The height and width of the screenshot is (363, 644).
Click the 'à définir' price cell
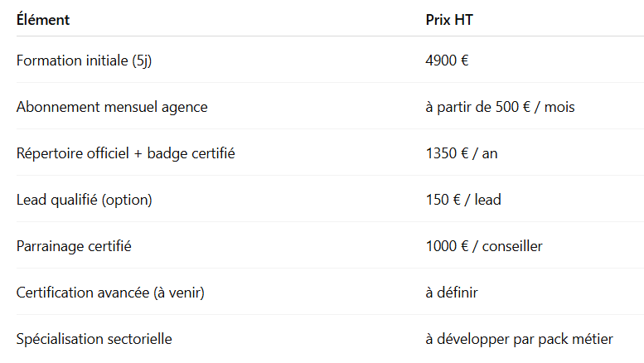pos(451,293)
